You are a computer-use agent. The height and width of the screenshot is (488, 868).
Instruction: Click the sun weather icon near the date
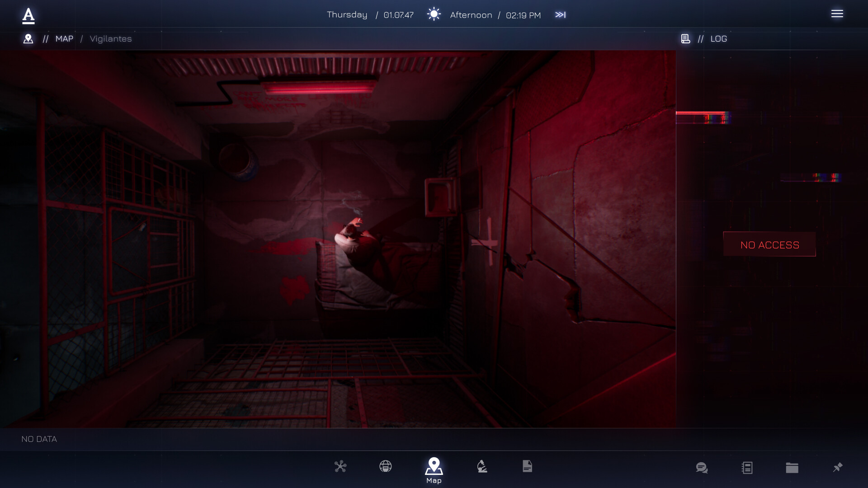click(434, 14)
